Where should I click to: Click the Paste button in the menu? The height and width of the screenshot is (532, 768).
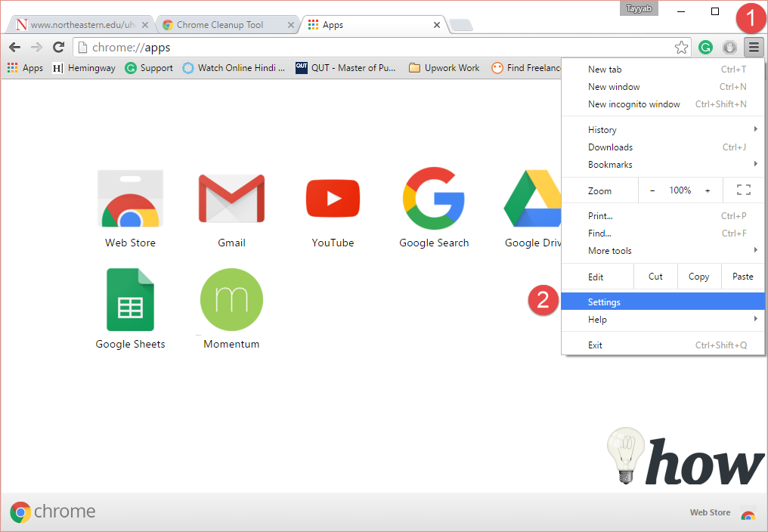coord(743,277)
